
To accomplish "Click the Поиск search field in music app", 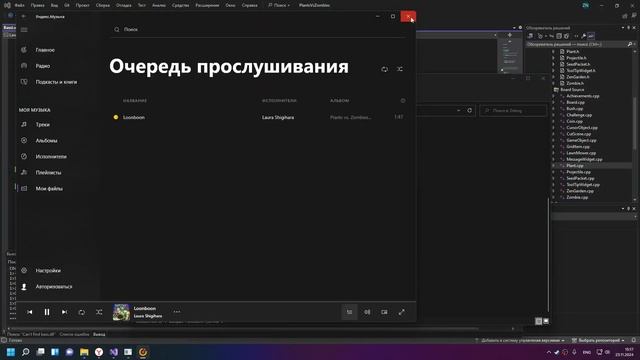I will pyautogui.click(x=258, y=29).
